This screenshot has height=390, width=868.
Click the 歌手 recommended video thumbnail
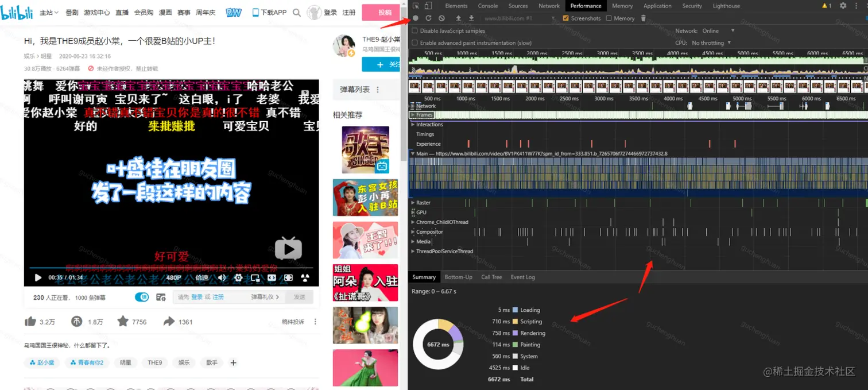(x=365, y=149)
